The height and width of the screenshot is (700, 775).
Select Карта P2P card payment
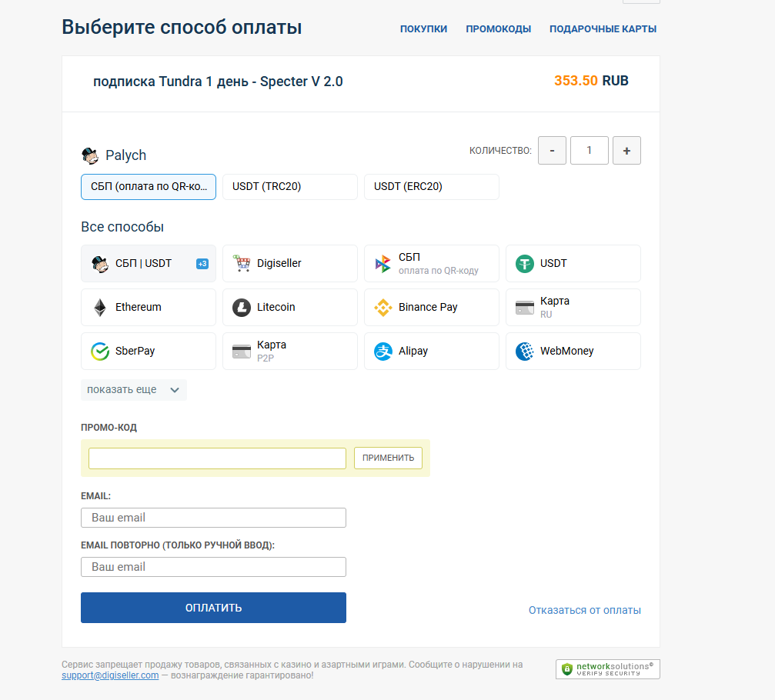289,352
